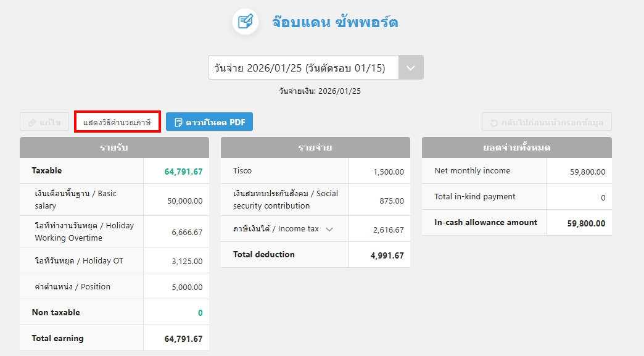
Task: Click the payslip edit icon beside the title
Action: click(x=245, y=22)
